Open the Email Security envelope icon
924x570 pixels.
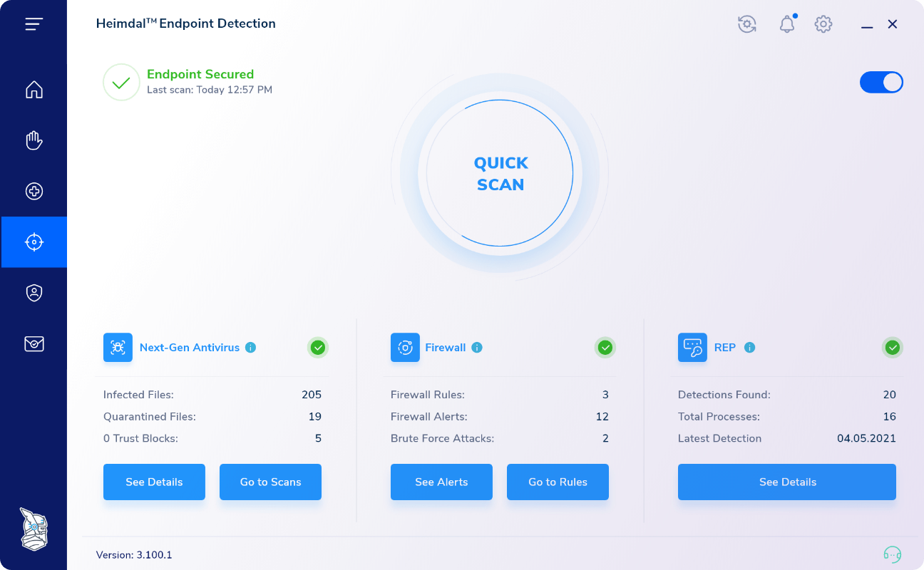[x=34, y=344]
